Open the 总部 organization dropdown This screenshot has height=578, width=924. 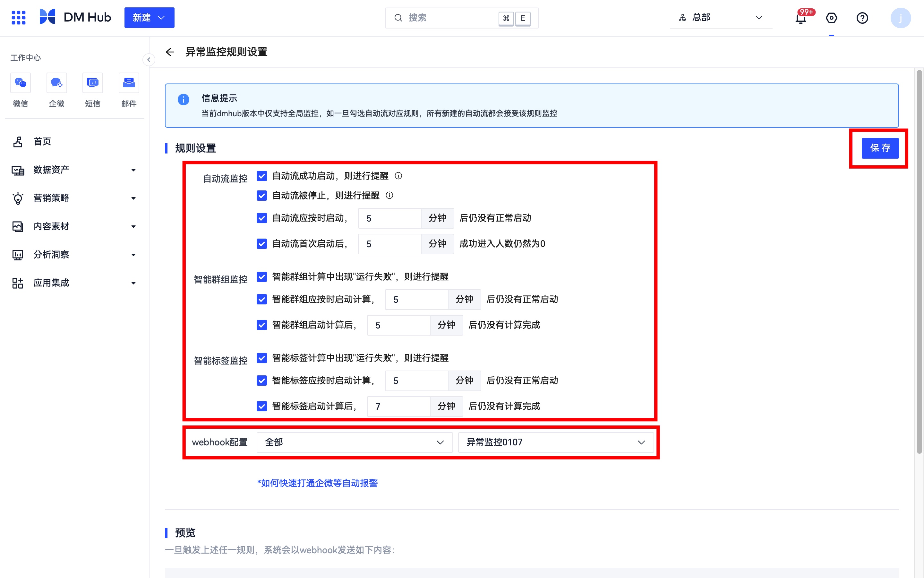(721, 18)
